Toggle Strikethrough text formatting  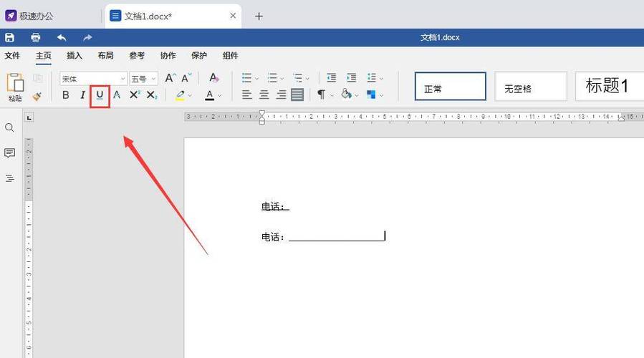[117, 95]
